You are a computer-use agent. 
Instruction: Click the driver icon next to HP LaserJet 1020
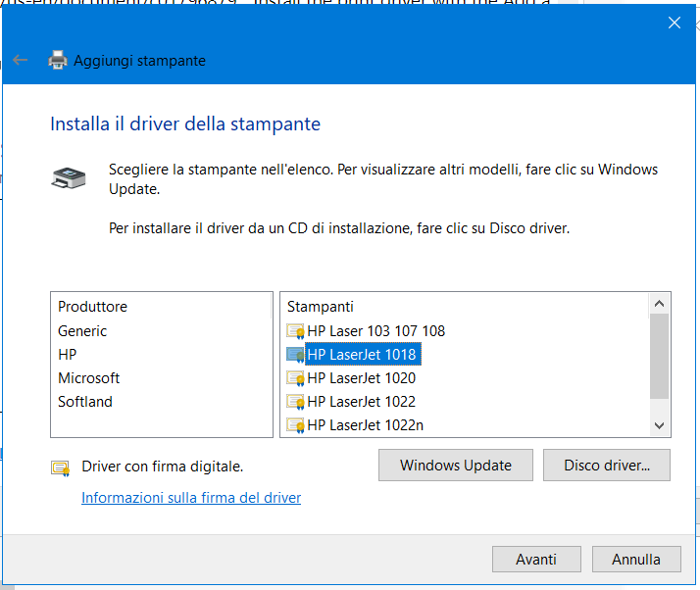tap(295, 378)
